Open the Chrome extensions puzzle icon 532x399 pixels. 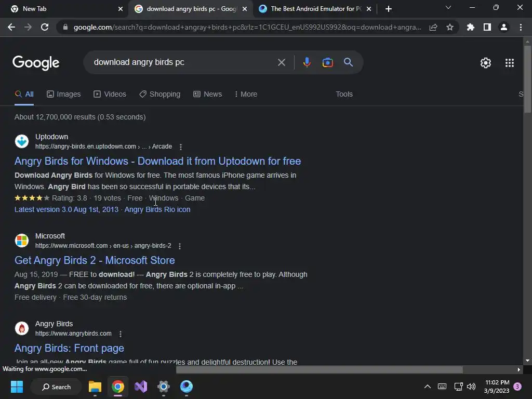coord(471,27)
